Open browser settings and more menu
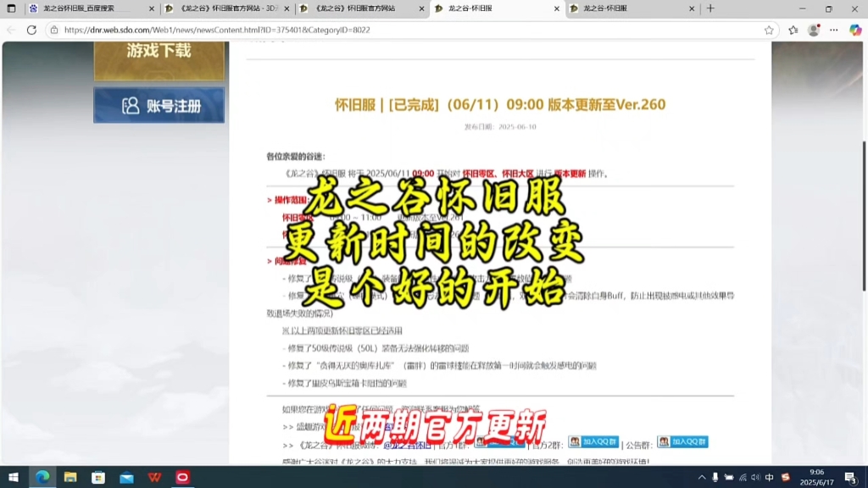868x488 pixels. pos(834,30)
